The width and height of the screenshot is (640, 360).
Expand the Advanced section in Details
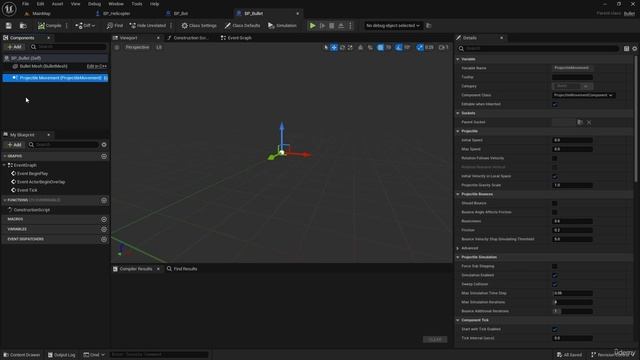[458, 248]
